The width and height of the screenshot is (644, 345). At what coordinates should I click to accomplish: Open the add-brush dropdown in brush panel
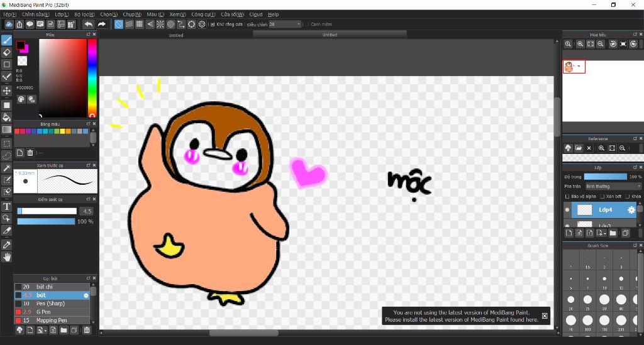[42, 330]
